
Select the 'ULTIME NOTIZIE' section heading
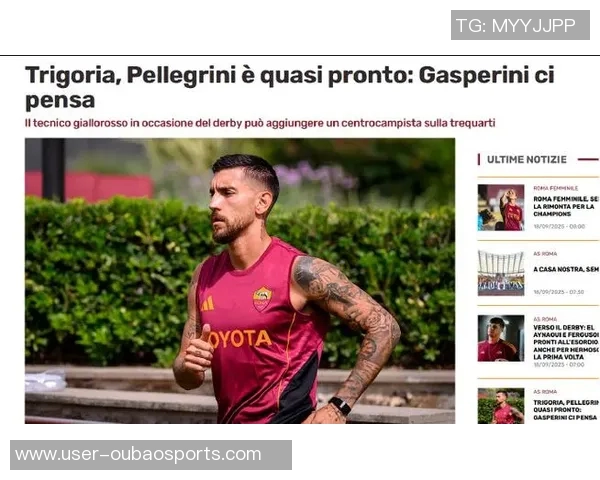click(x=527, y=160)
